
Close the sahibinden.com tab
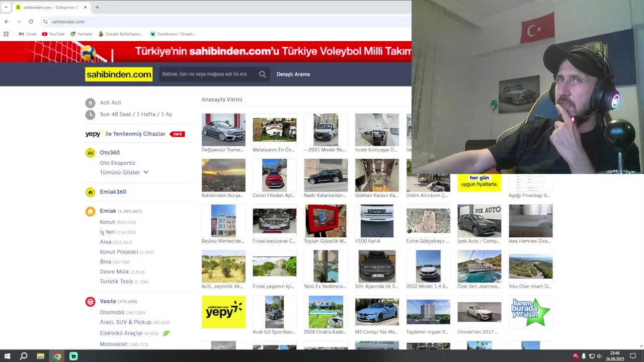[85, 8]
